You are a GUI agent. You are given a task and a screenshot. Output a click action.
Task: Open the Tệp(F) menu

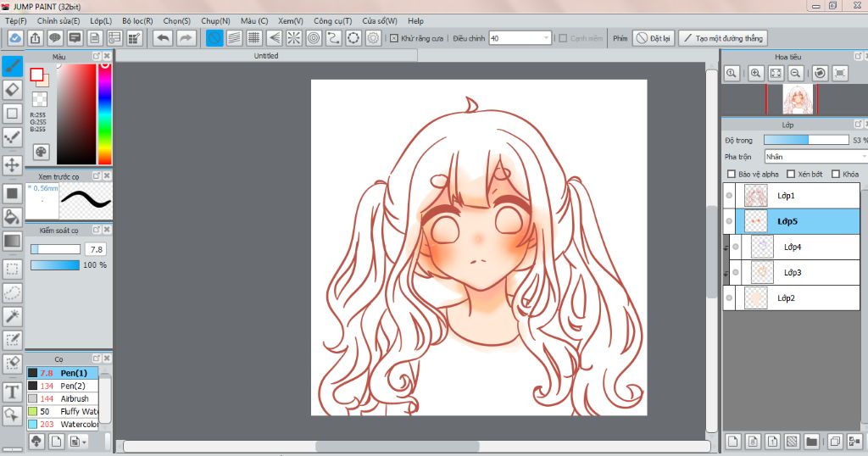coord(15,21)
